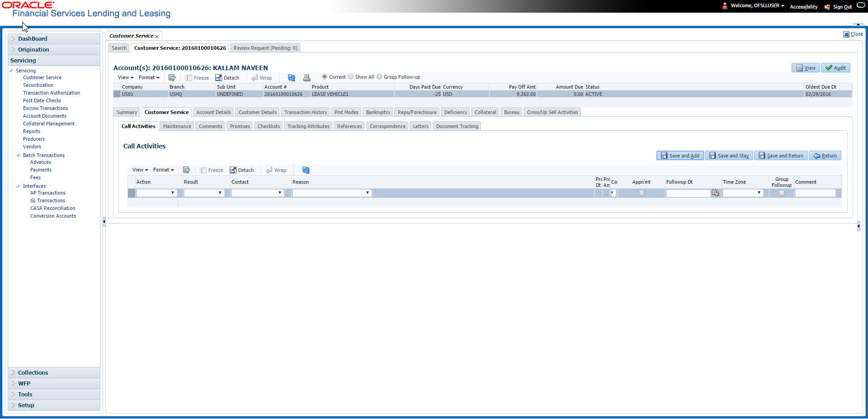Open the Followup Dt calendar picker icon
868x419 pixels.
[715, 193]
